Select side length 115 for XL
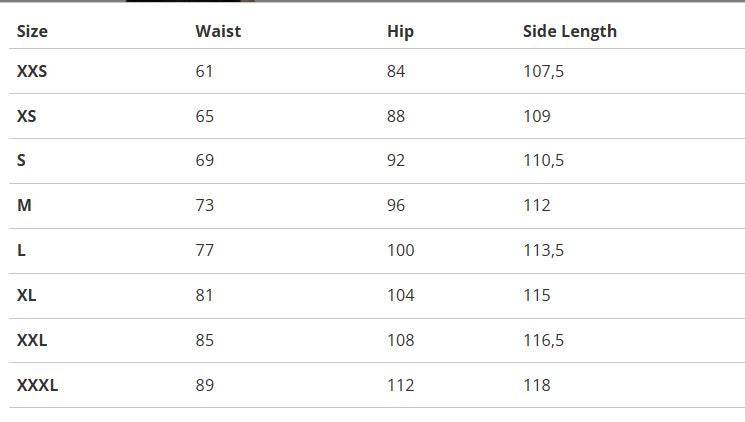Image resolution: width=745 pixels, height=422 pixels. [x=536, y=295]
